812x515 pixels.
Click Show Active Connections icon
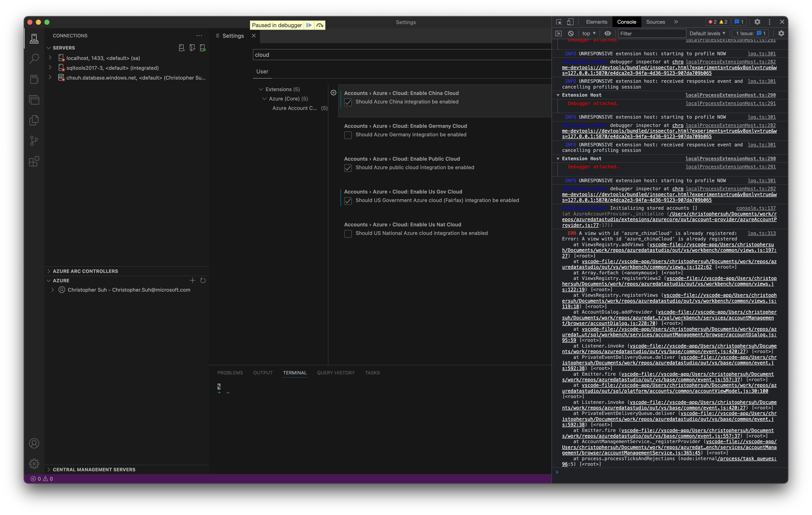pyautogui.click(x=203, y=48)
